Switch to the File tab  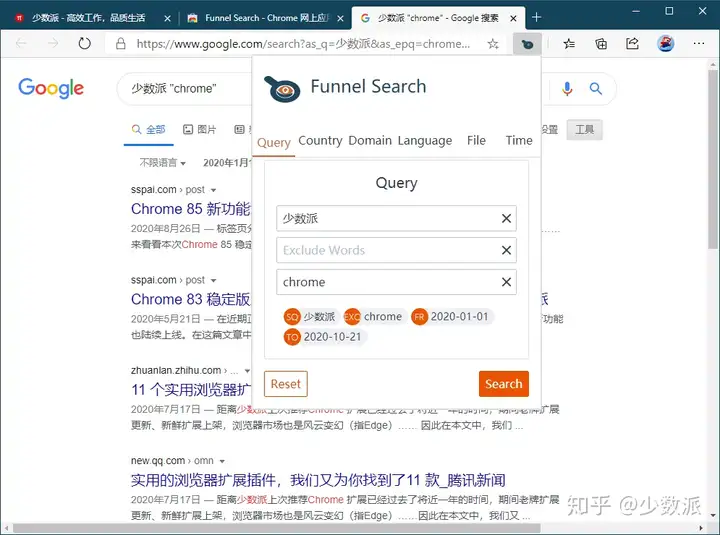[476, 141]
